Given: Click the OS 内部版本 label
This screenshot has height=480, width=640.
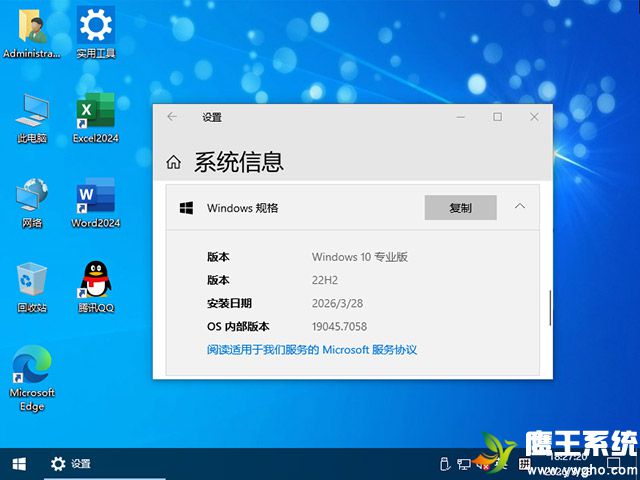Looking at the screenshot, I should point(238,327).
